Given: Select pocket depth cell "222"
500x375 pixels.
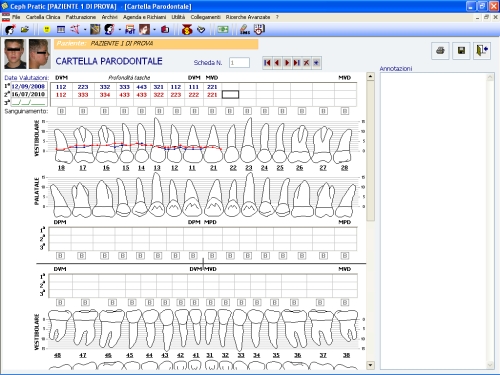Looking at the screenshot, I should coord(194,95).
